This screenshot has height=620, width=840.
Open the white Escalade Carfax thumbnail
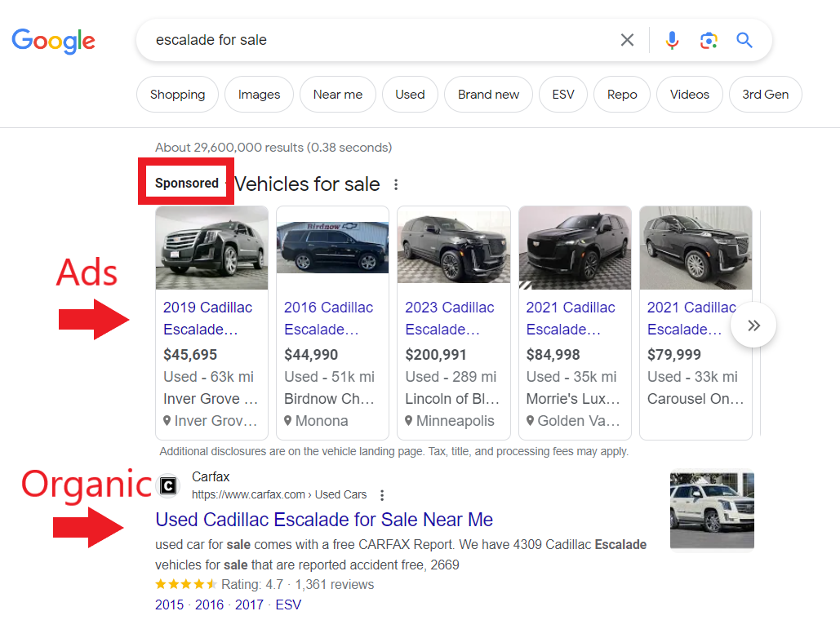tap(712, 509)
